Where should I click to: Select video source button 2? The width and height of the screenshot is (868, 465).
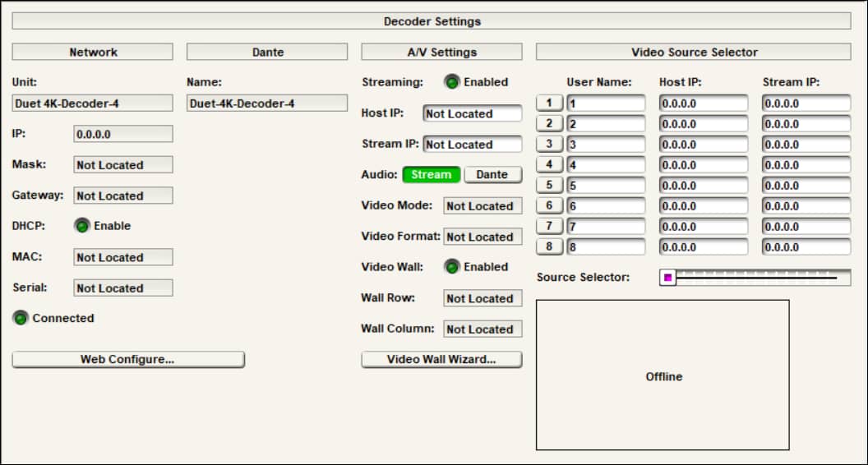549,123
